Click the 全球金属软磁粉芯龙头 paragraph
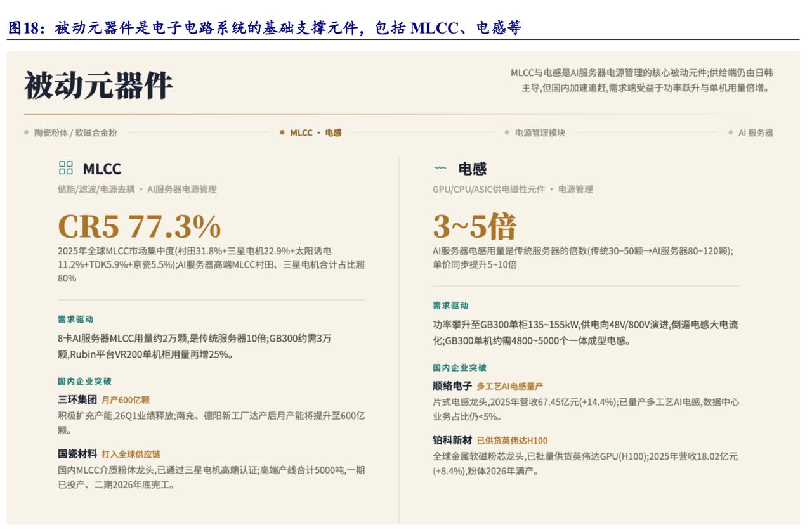The image size is (812, 530). point(586,463)
